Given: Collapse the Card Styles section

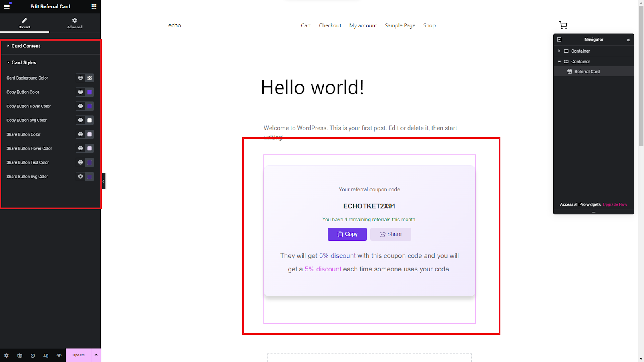Looking at the screenshot, I should [x=24, y=63].
